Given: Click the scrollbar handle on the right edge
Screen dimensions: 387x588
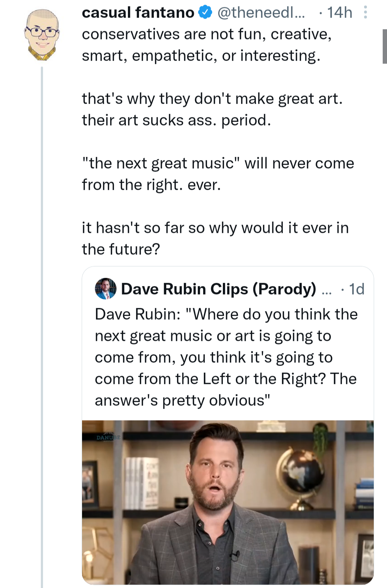Looking at the screenshot, I should 384,47.
